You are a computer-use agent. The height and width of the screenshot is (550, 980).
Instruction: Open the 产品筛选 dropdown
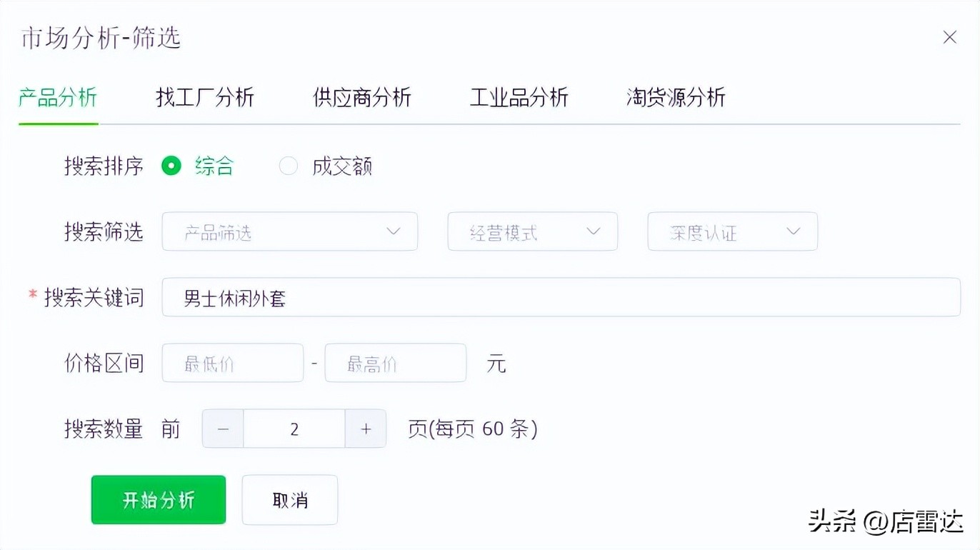pos(289,231)
